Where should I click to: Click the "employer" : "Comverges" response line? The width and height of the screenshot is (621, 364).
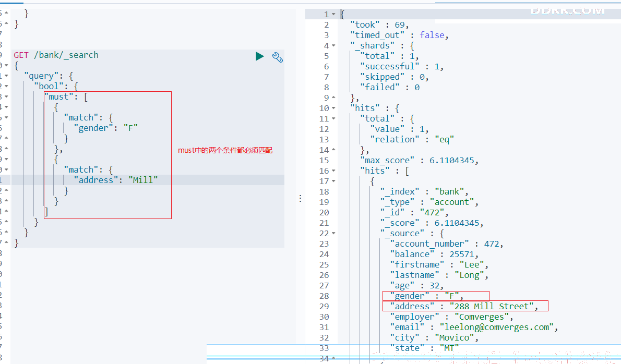click(451, 317)
